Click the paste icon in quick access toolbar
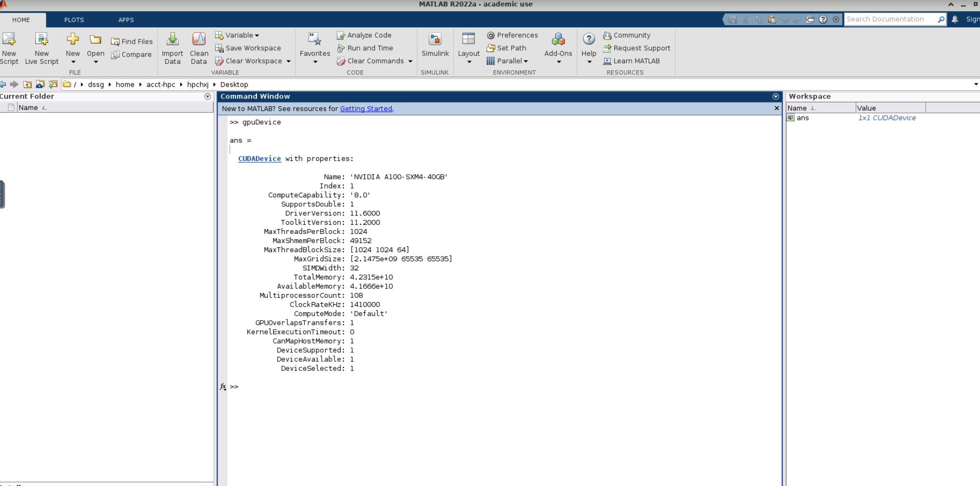980x486 pixels. pos(771,19)
